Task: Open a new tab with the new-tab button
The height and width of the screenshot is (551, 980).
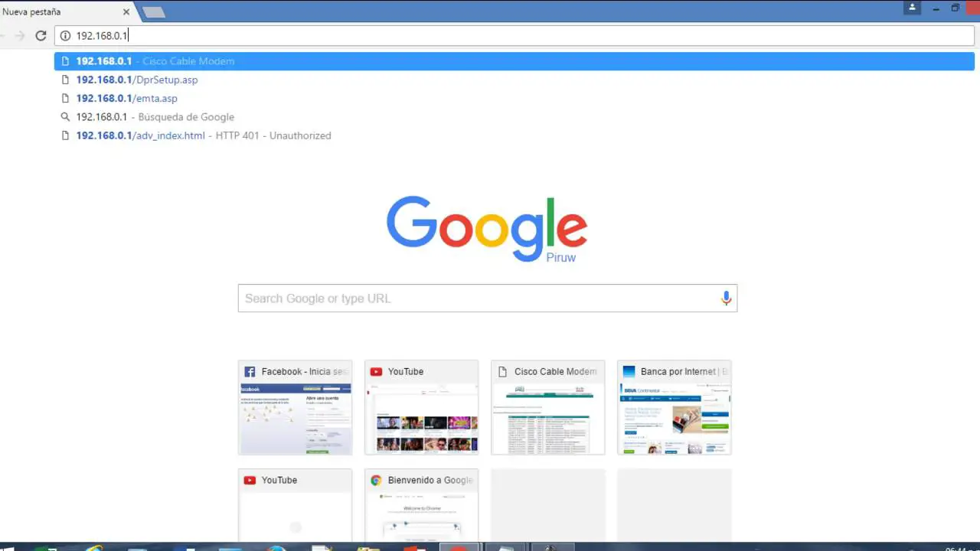Action: (x=154, y=12)
